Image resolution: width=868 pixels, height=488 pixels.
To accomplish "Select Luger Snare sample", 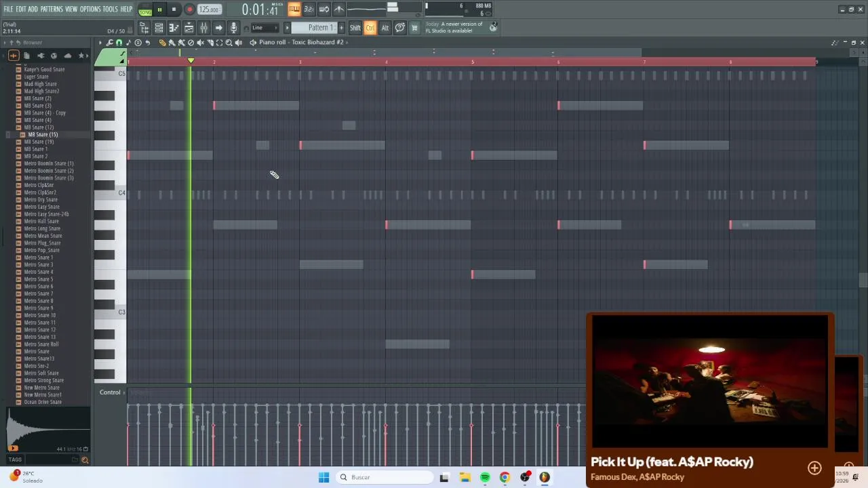I will (36, 77).
